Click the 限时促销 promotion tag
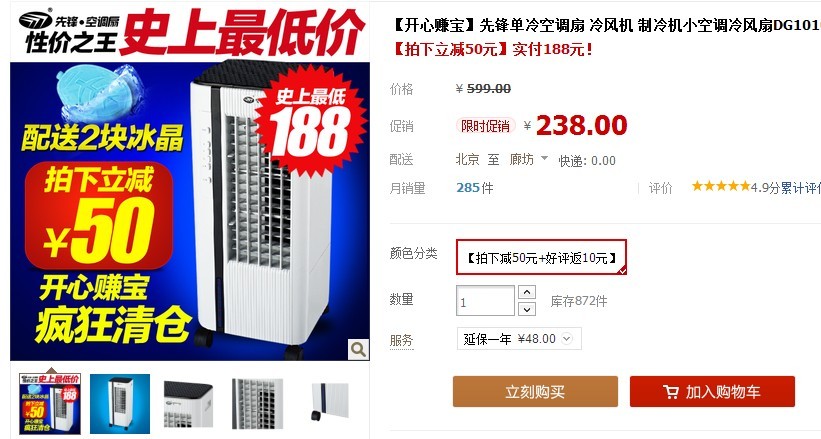This screenshot has height=439, width=821. tap(485, 126)
